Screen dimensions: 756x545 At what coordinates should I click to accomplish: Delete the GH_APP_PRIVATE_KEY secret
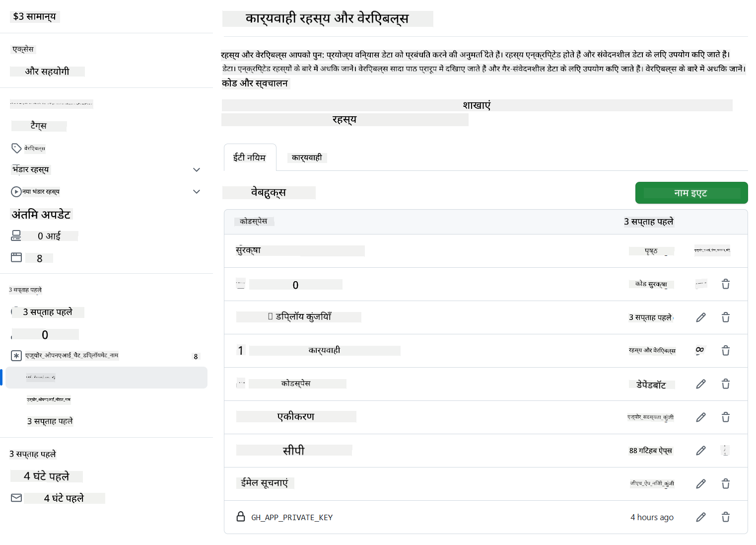pyautogui.click(x=726, y=517)
